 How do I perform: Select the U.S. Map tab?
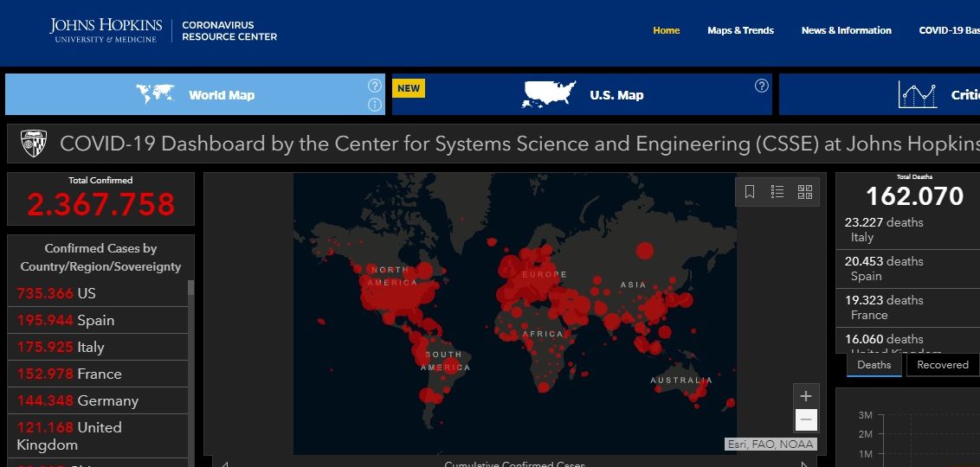[x=582, y=94]
